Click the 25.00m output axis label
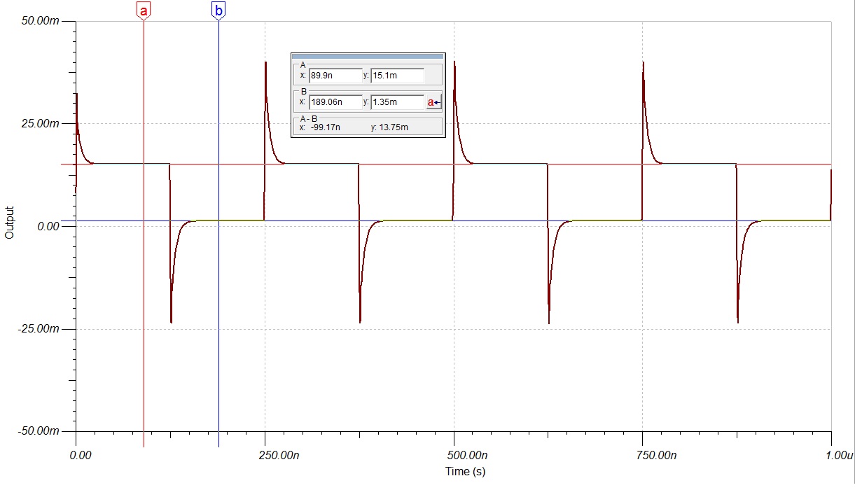Viewport: 855px width, 504px height. coord(41,124)
